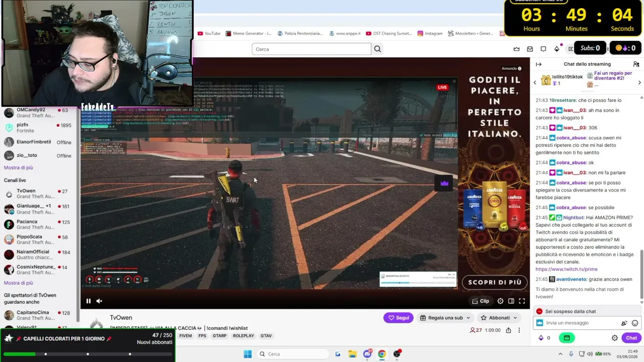Open the Twitch notifications inbox
Screen dimensions: 644x362
click(530, 49)
